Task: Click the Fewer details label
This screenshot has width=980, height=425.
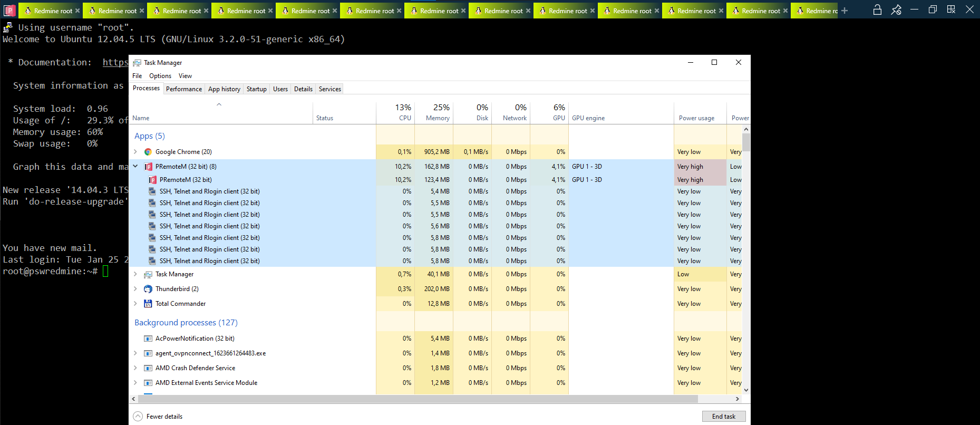Action: (x=164, y=417)
